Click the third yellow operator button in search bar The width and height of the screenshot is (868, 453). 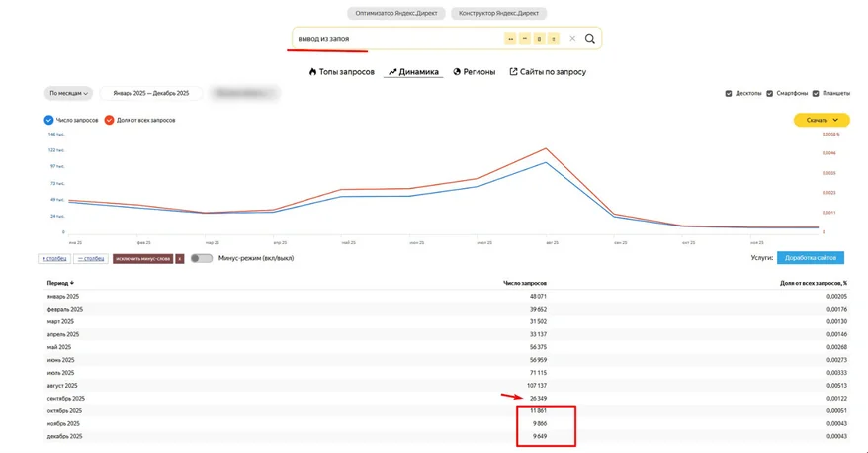pos(539,39)
